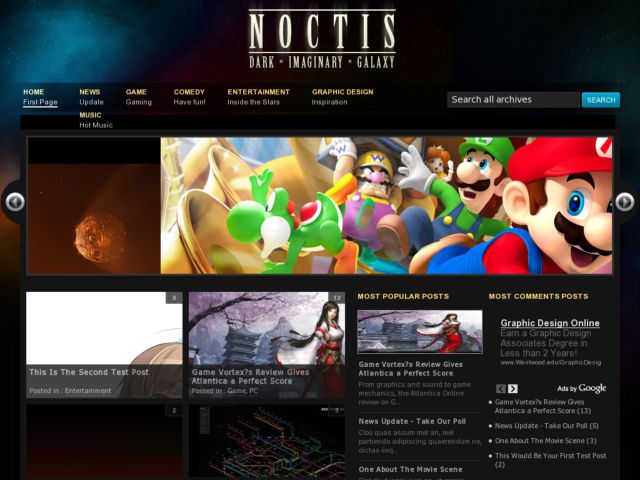Open the Game category link under post
This screenshot has height=480, width=640.
pos(236,391)
